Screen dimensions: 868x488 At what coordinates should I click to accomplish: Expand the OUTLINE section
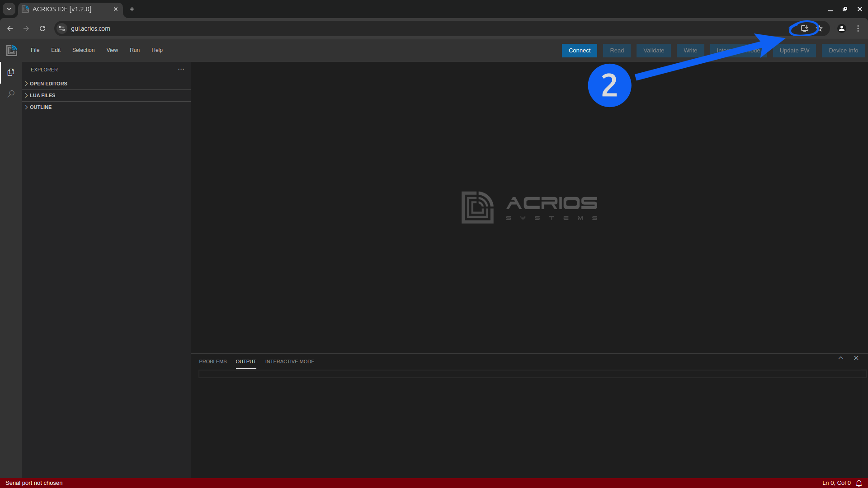pyautogui.click(x=40, y=107)
